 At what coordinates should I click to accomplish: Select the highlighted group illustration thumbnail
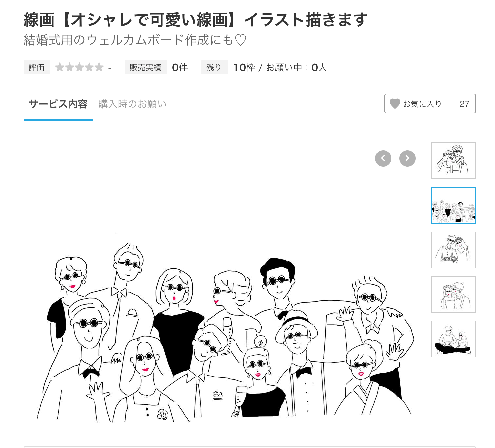click(453, 205)
